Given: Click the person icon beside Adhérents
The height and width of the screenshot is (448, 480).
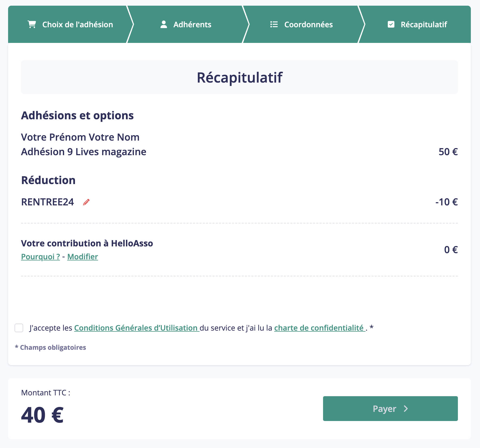Looking at the screenshot, I should 164,24.
